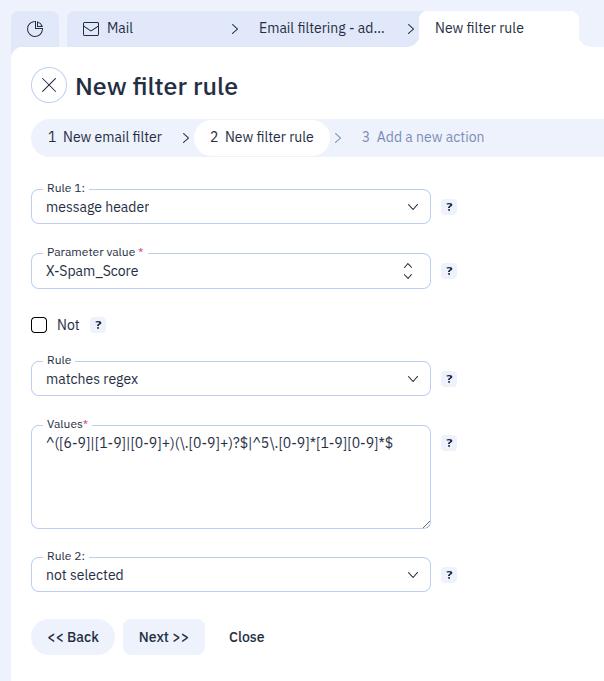604x681 pixels.
Task: Click help icon beside Parameter value
Action: [449, 271]
